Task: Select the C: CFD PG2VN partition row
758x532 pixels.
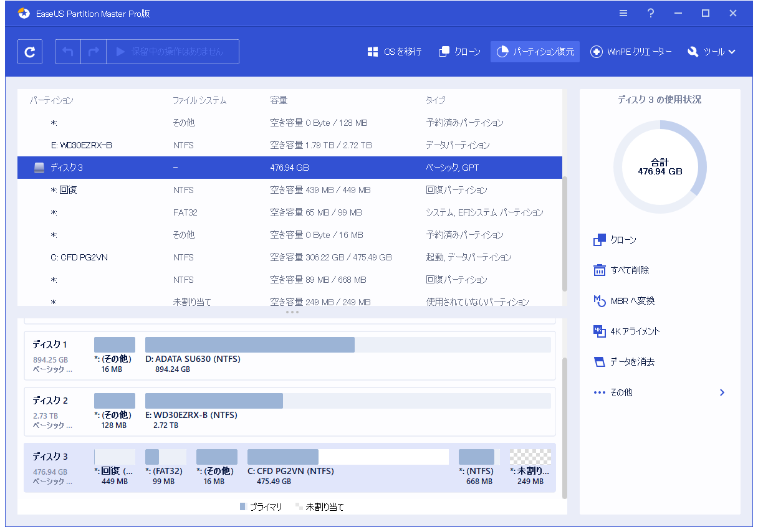Action: [x=290, y=257]
